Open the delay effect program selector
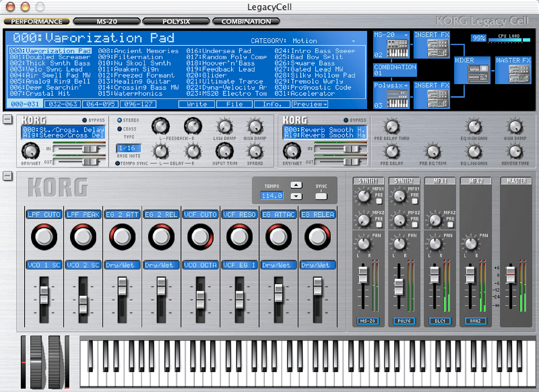This screenshot has height=392, width=539. tap(63, 132)
